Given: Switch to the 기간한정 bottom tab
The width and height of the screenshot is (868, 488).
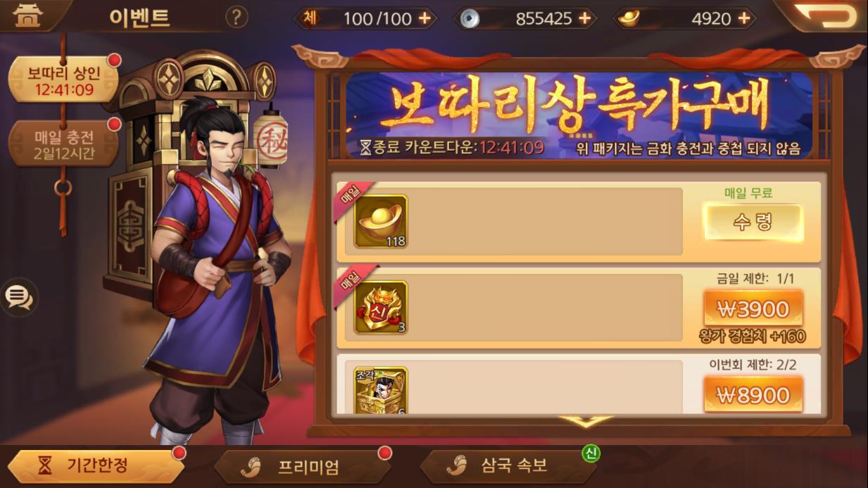Looking at the screenshot, I should (x=95, y=465).
